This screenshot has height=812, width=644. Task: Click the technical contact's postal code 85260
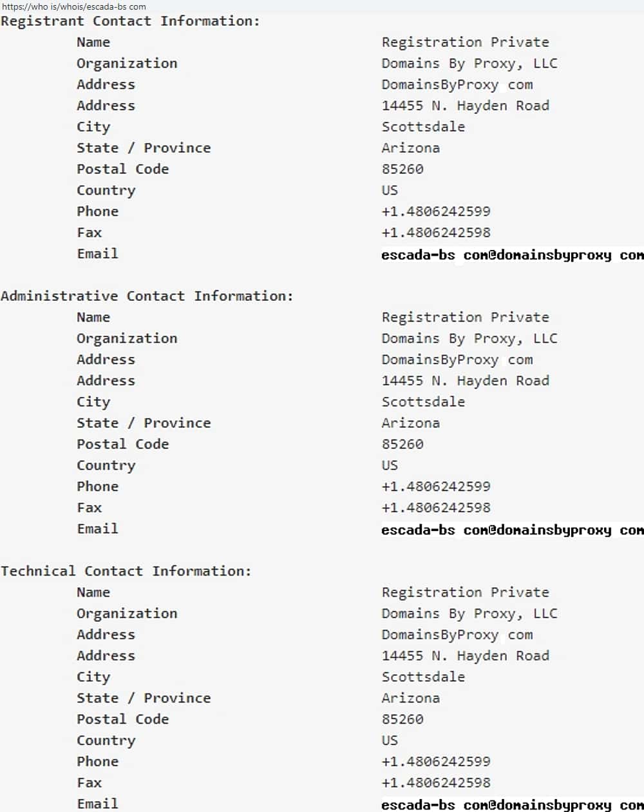pos(402,719)
